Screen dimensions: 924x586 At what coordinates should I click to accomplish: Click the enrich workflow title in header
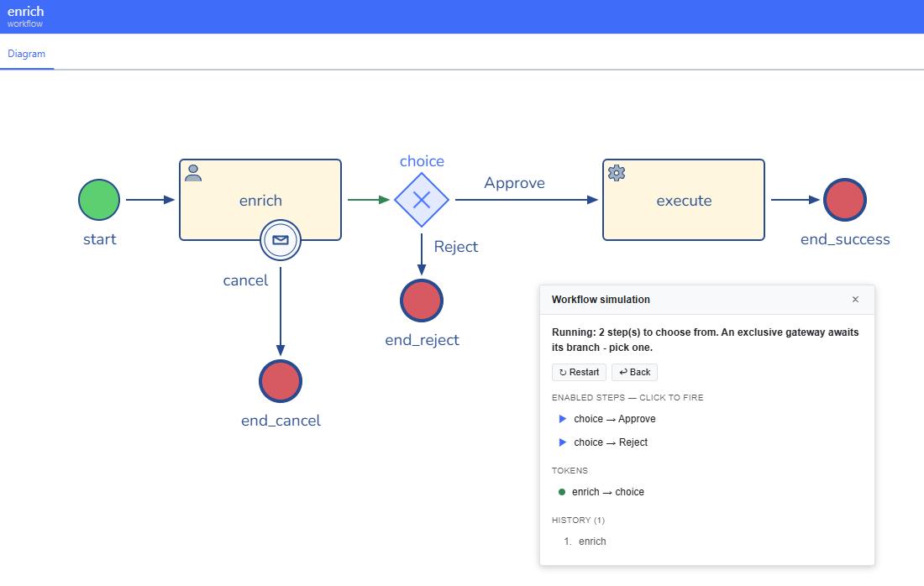pyautogui.click(x=25, y=11)
